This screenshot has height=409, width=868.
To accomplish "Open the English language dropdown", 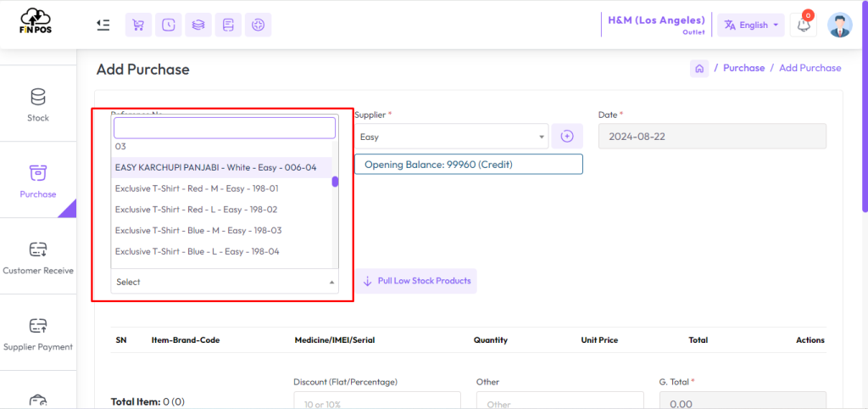I will tap(751, 25).
